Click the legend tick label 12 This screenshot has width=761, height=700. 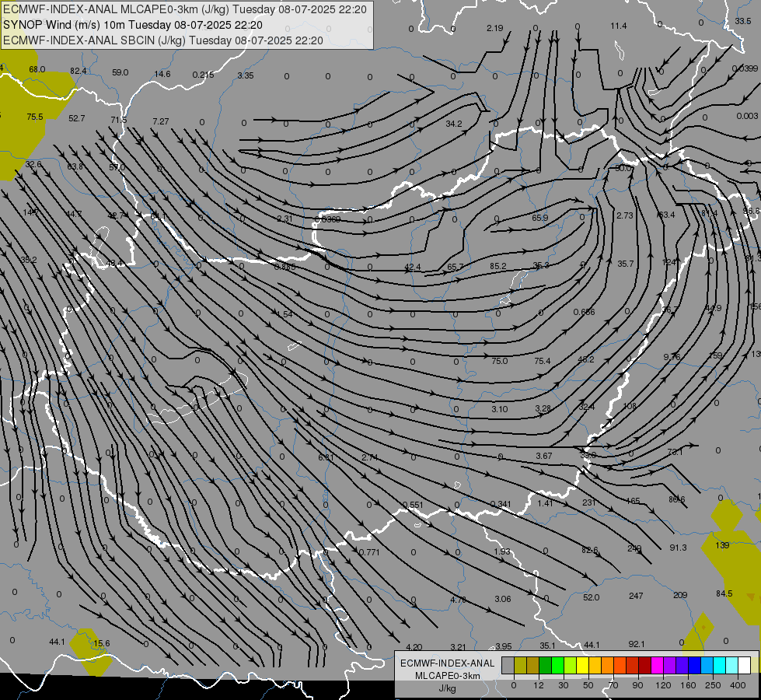point(538,685)
